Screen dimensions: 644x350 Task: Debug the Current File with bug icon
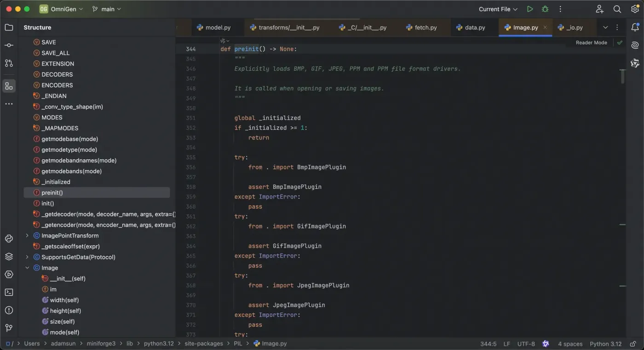[545, 9]
